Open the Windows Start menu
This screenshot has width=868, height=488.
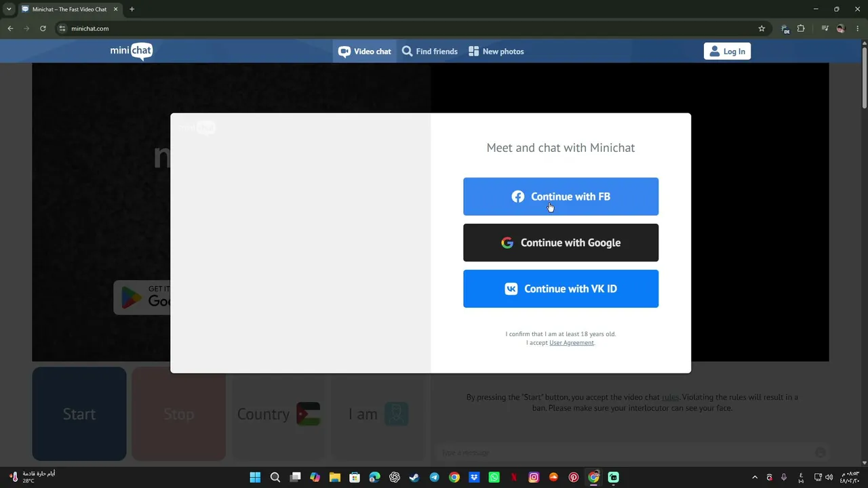255,477
